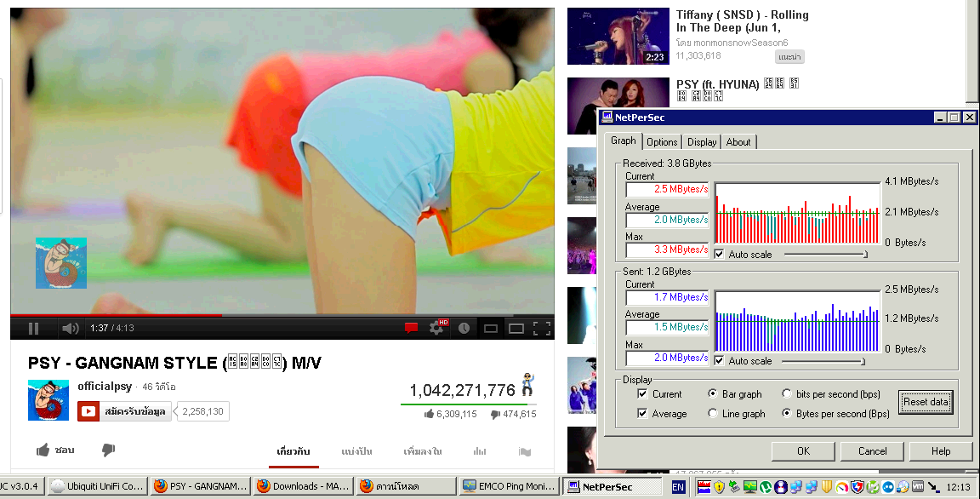Uncheck the Current display checkbox
Viewport: 980px width, 499px height.
[643, 394]
